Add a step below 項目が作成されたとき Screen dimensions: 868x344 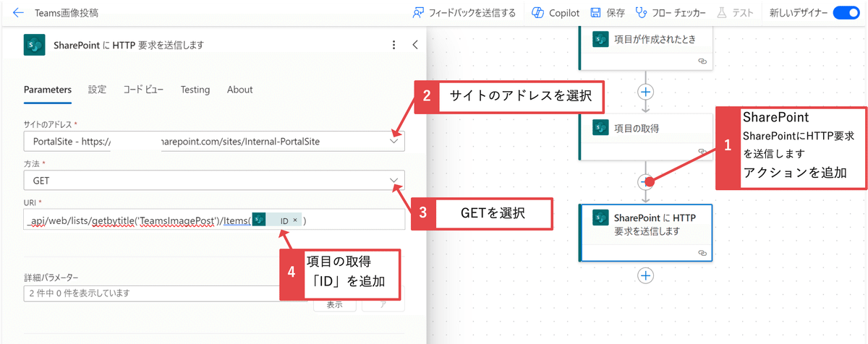point(646,92)
